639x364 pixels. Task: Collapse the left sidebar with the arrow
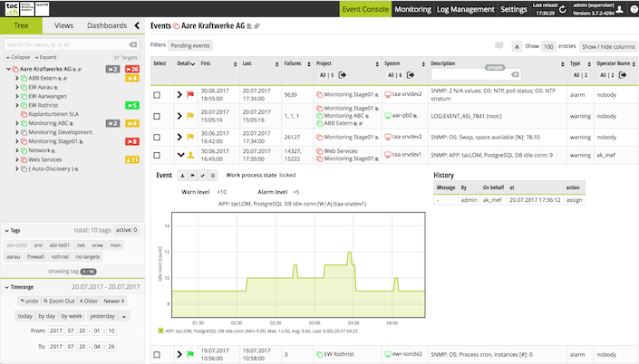click(137, 25)
